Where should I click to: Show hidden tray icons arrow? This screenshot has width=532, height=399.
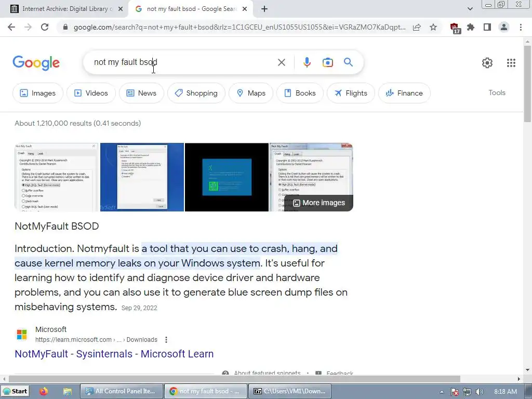[442, 392]
